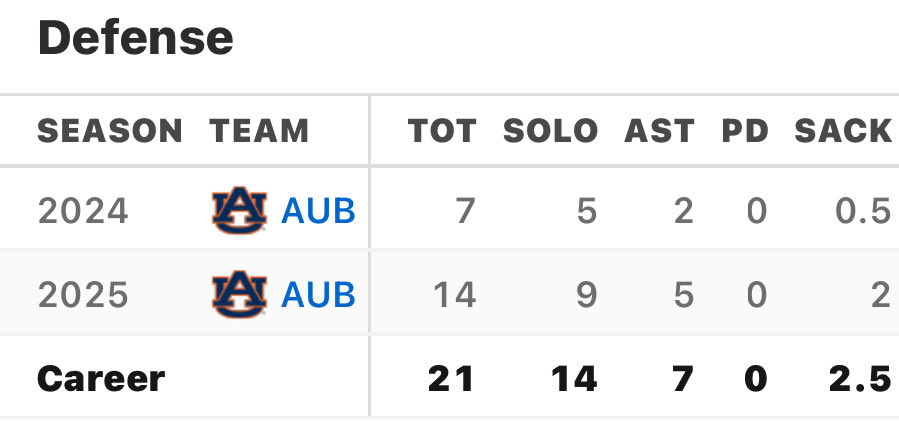This screenshot has height=422, width=899.
Task: Select the 2025 solo tackles value 9
Action: click(586, 295)
